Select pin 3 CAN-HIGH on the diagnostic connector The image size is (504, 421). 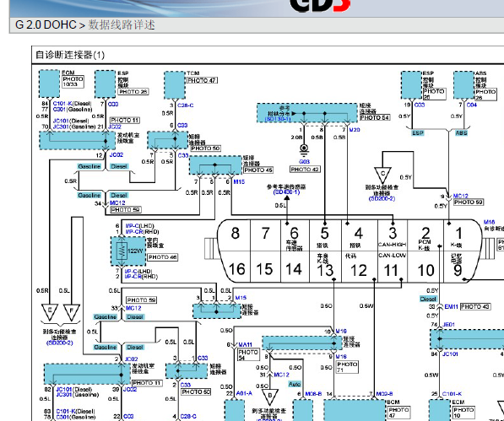pyautogui.click(x=393, y=235)
